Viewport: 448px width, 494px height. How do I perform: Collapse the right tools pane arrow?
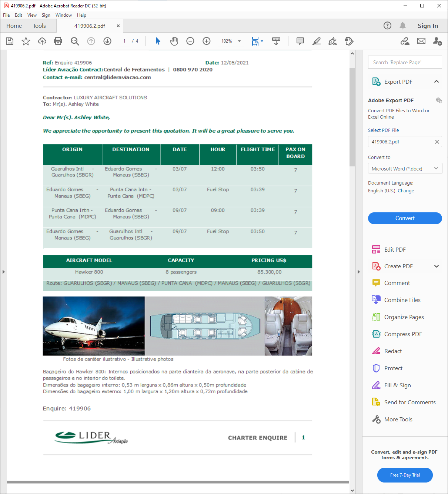pyautogui.click(x=358, y=272)
